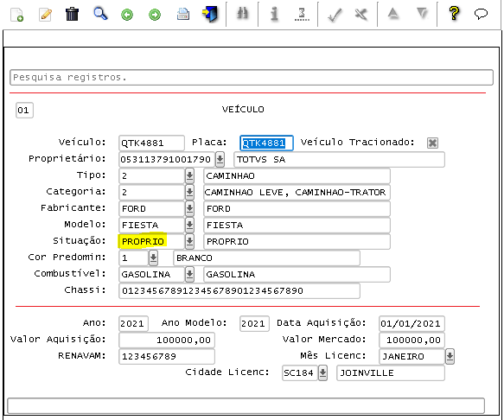Viewport: 504px width, 420px height.
Task: Open Cor Predomin lookup dropdown
Action: click(153, 258)
